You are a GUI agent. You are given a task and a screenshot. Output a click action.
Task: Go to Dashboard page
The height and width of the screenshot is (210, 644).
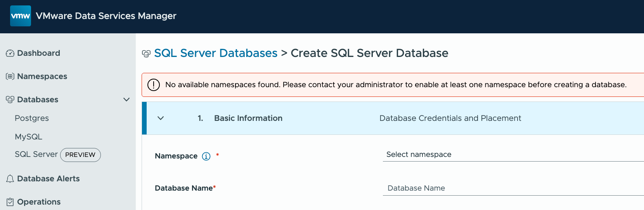click(x=38, y=53)
